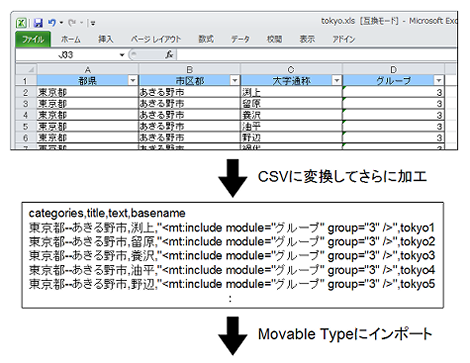
Task: Click the Name Box showing J33
Action: [x=66, y=55]
